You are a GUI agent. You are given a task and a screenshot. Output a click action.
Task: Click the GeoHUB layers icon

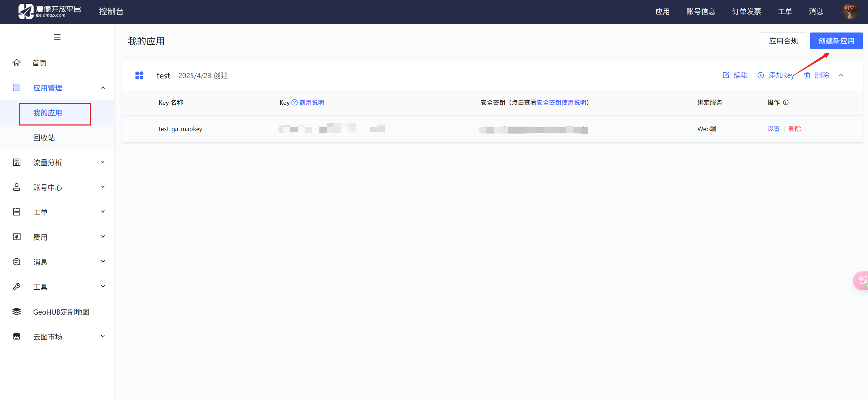[x=16, y=312]
